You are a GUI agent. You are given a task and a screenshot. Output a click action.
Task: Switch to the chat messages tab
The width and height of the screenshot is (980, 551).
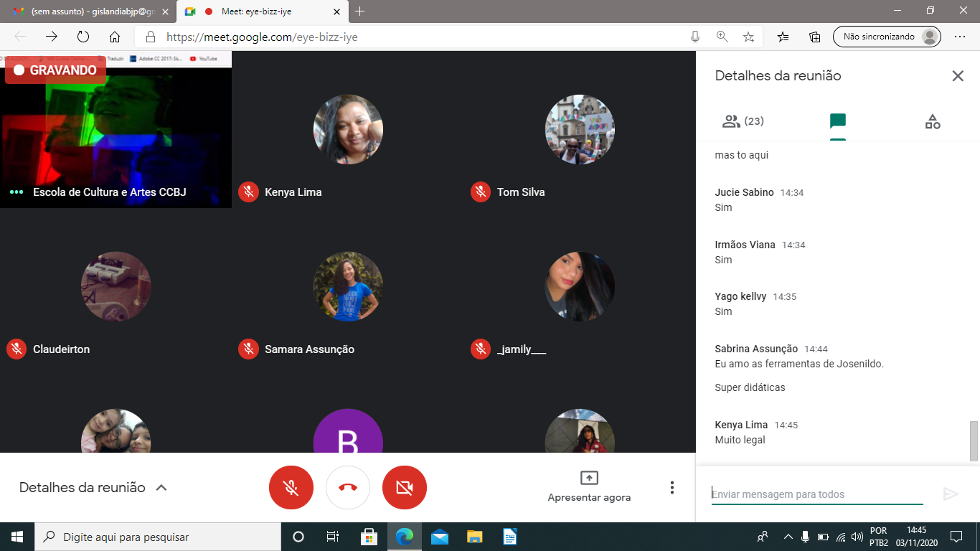coord(837,121)
